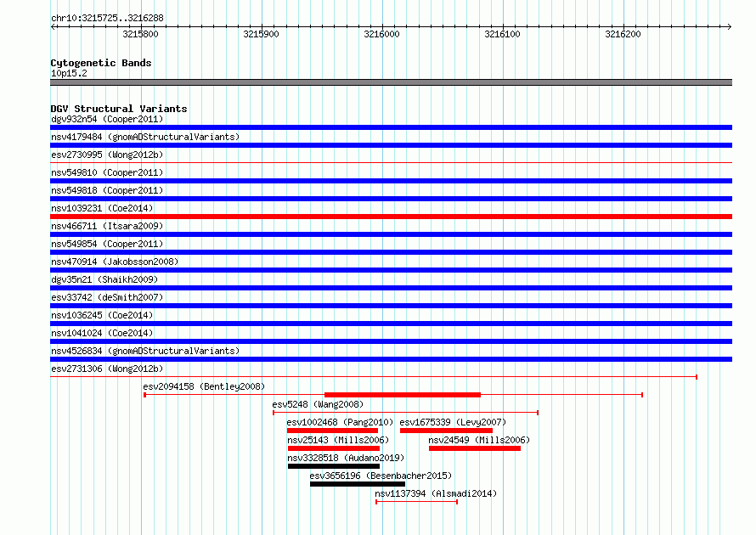756x535 pixels.
Task: Open variant esv2094158 (Bentley2008) label
Action: [204, 386]
